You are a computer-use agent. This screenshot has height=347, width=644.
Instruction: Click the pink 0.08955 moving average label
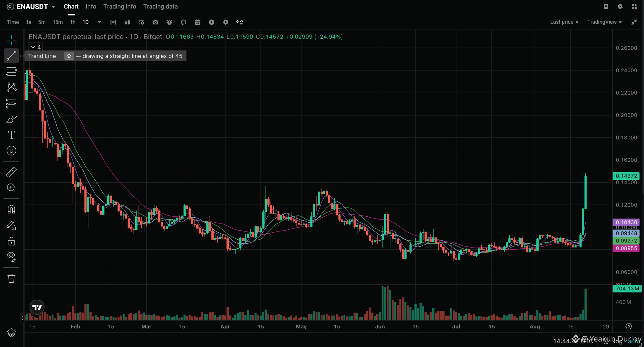[626, 248]
